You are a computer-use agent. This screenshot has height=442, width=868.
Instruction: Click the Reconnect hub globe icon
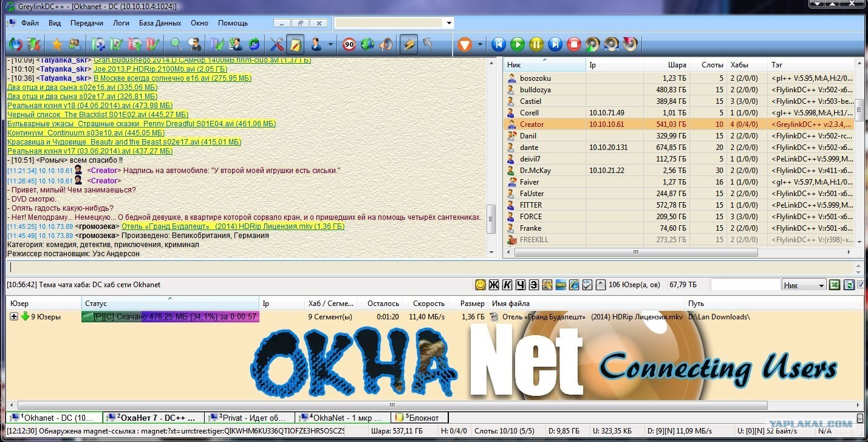point(16,44)
